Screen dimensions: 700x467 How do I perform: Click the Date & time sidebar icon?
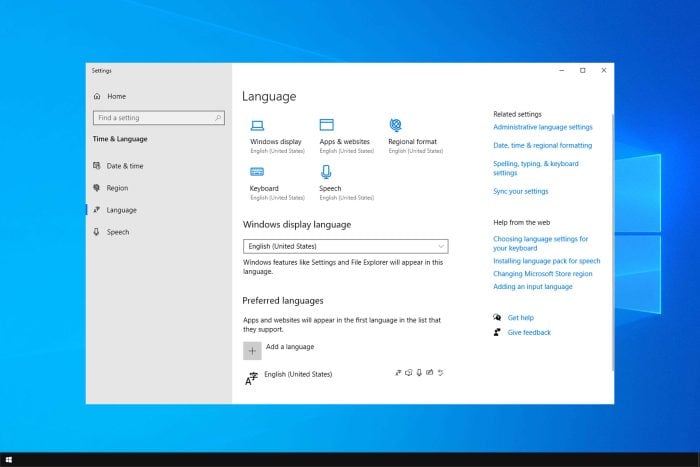point(96,166)
